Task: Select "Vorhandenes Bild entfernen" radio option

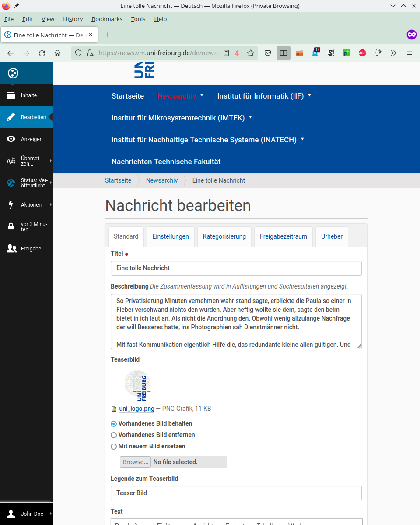Action: pos(114,435)
